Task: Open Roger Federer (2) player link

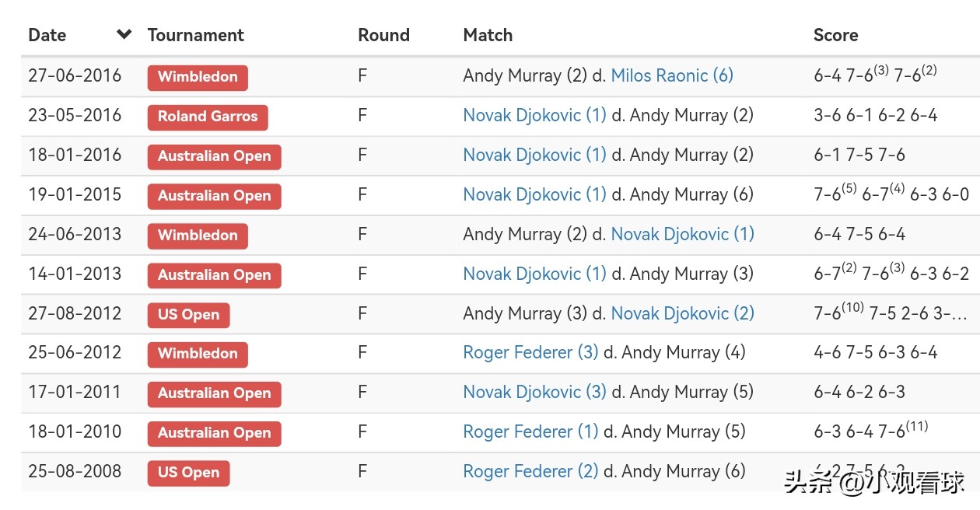Action: click(x=530, y=471)
